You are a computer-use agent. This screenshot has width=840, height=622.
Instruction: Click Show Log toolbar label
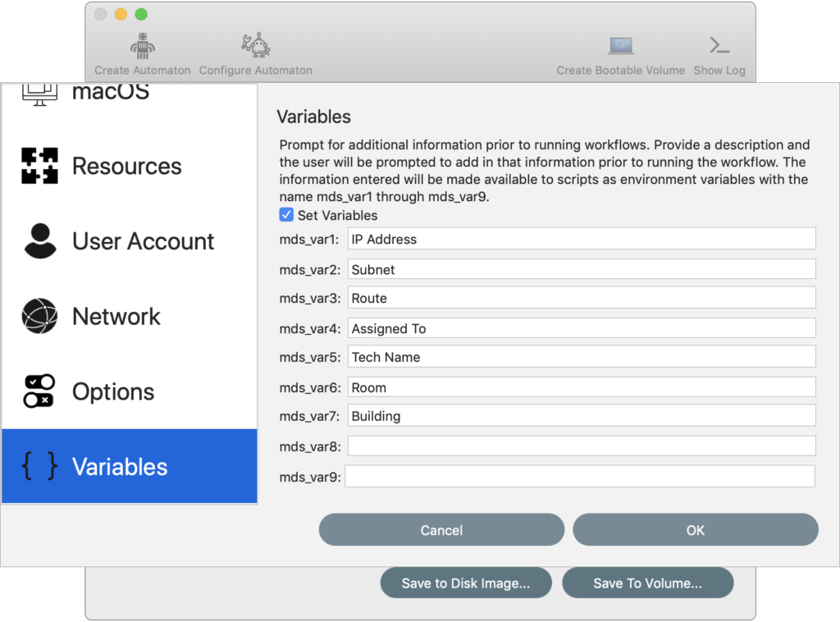[719, 71]
